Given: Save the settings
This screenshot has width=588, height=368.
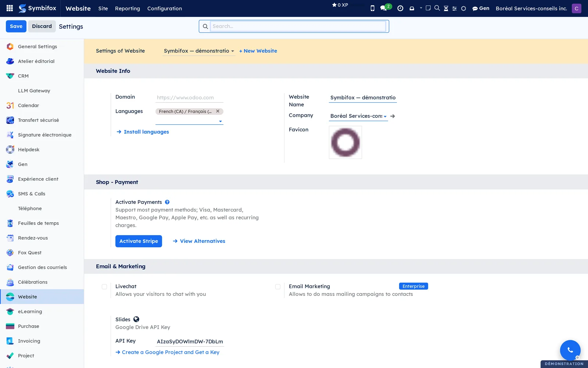Looking at the screenshot, I should point(16,26).
